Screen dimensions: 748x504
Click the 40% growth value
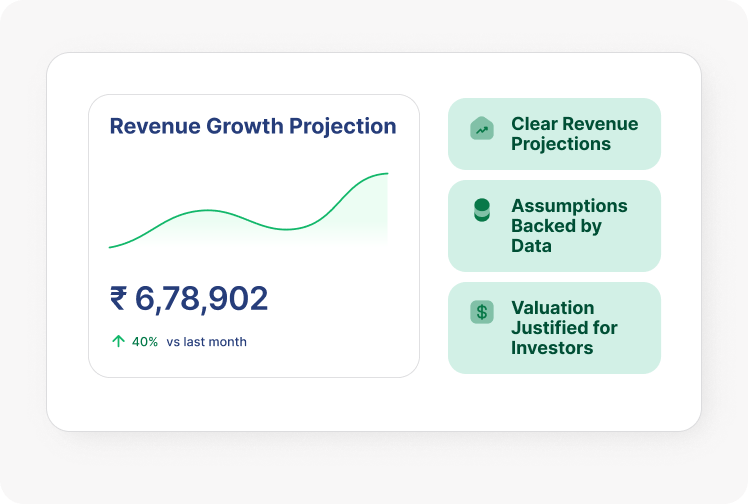[145, 342]
